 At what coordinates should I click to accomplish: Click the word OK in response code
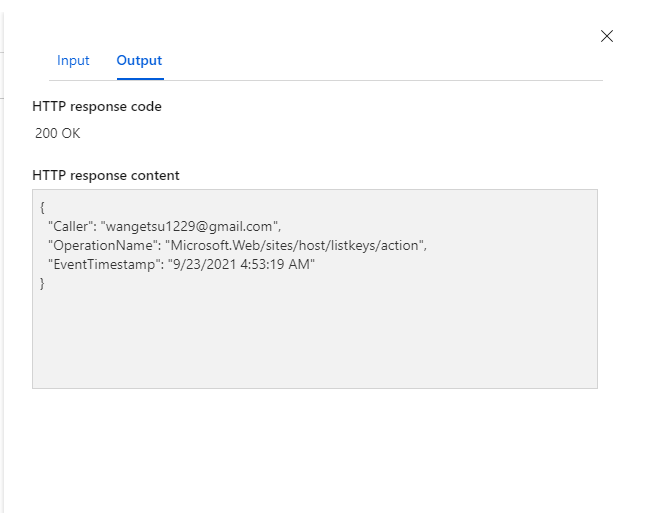coord(70,133)
